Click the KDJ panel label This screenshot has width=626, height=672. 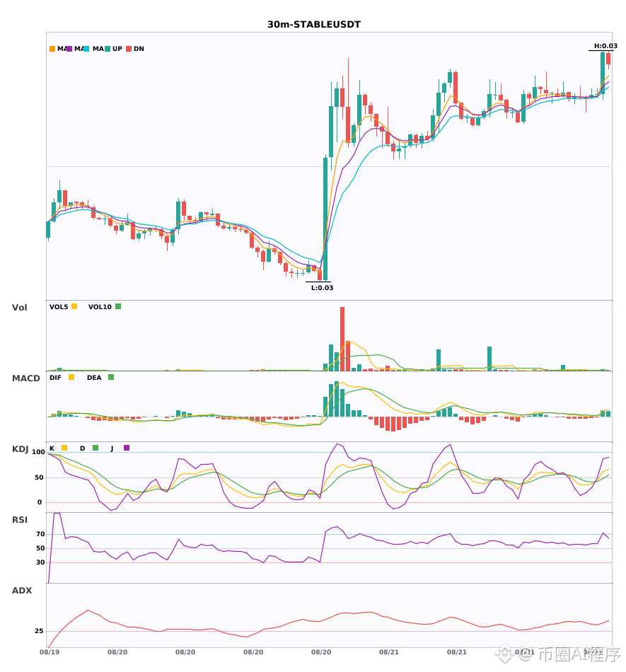[x=20, y=449]
